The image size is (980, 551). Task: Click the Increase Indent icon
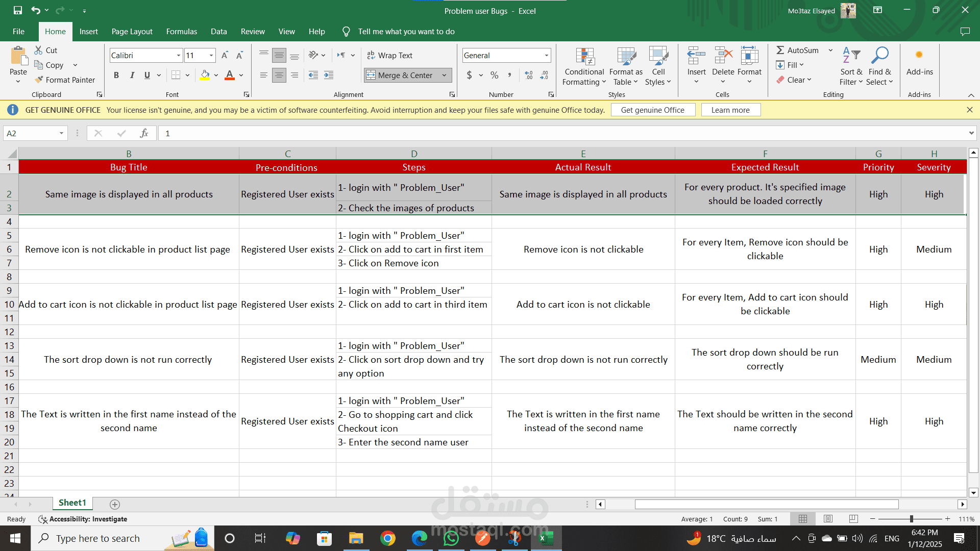click(x=329, y=75)
